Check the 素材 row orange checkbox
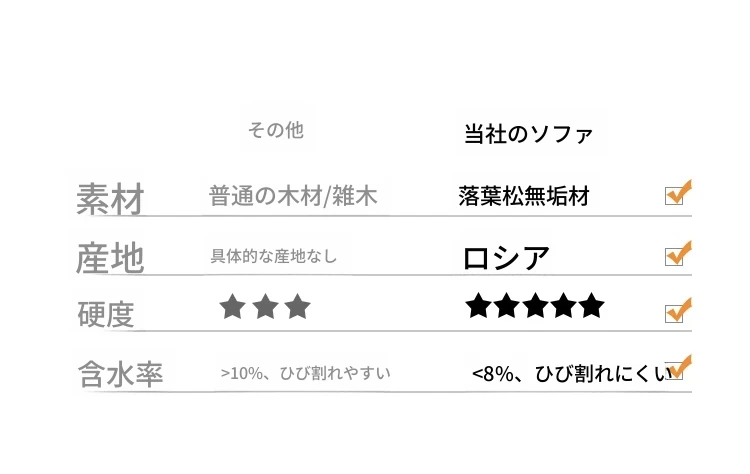Viewport: 750px width, 474px height. point(675,195)
